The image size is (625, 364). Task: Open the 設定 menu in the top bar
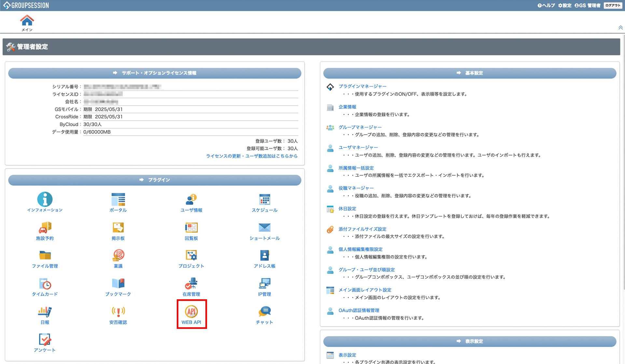pos(565,6)
